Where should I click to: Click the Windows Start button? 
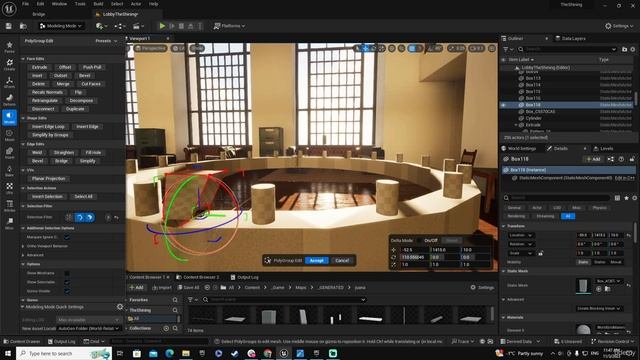pos(7,353)
